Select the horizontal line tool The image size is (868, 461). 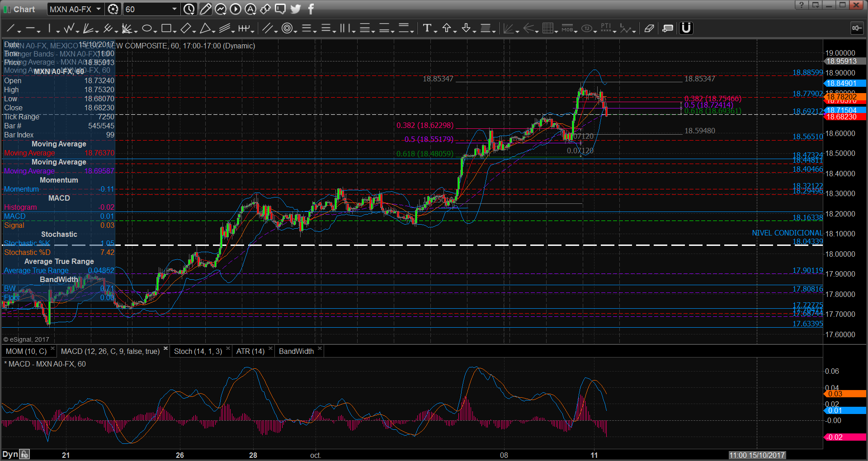coord(30,28)
